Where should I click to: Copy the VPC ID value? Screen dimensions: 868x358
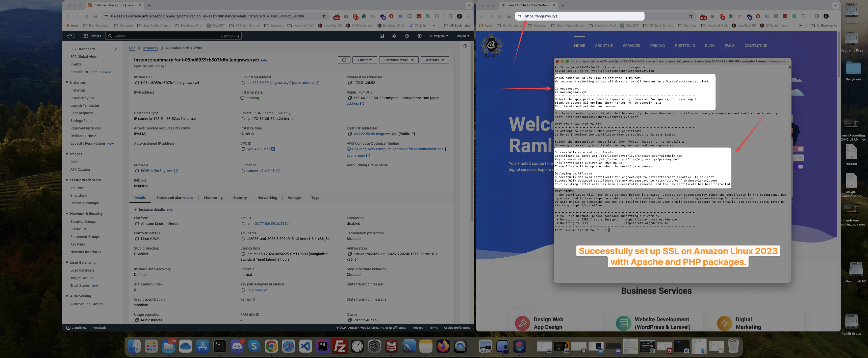coord(243,149)
